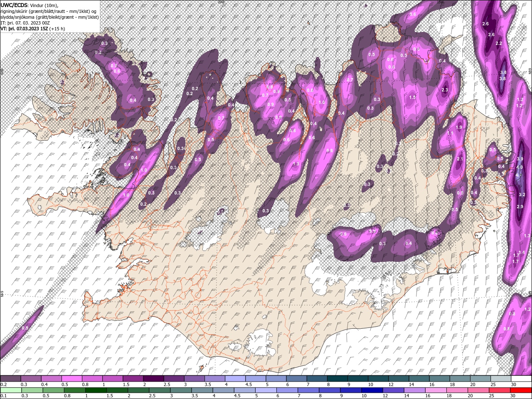Image resolution: width=532 pixels, height=399 pixels.
Task: Click the 0.1 label under the green legend row
Action: click(x=4, y=396)
